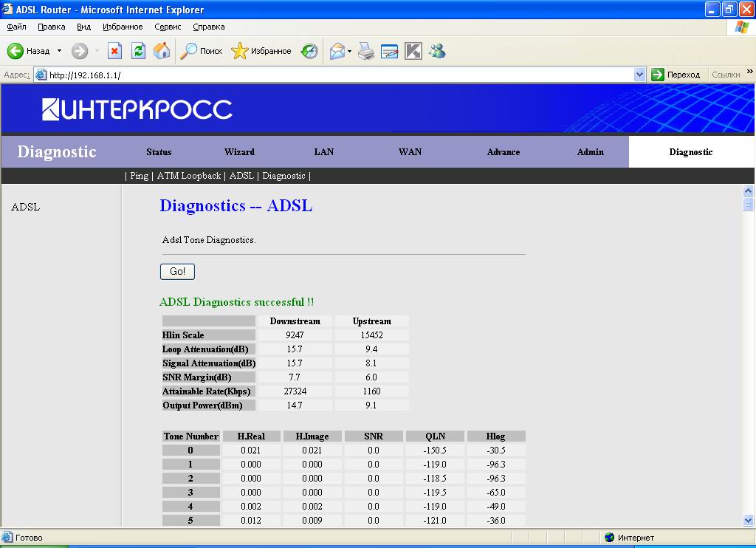756x548 pixels.
Task: Open the Admin tab
Action: [590, 152]
